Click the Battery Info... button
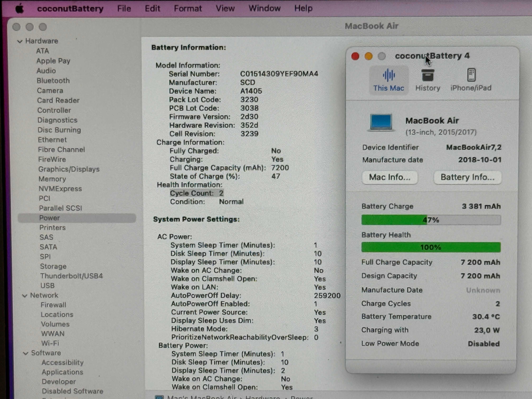Viewport: 532px width, 399px height. 467,177
